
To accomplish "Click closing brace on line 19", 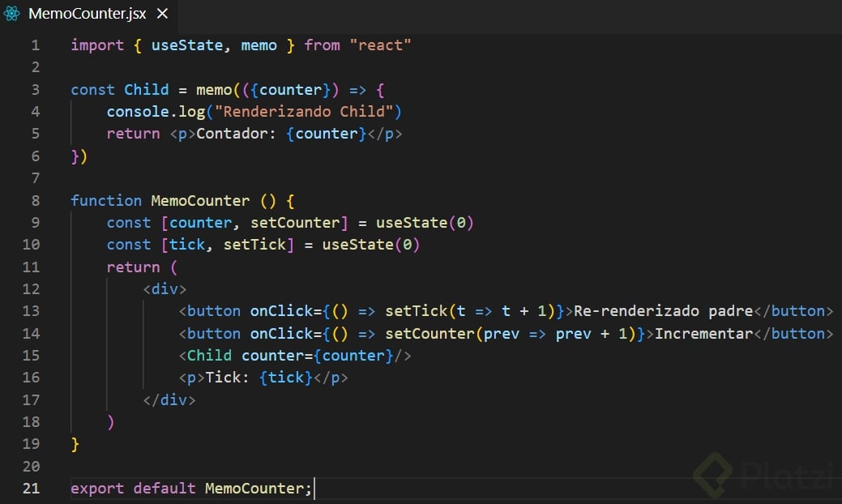I will click(75, 444).
